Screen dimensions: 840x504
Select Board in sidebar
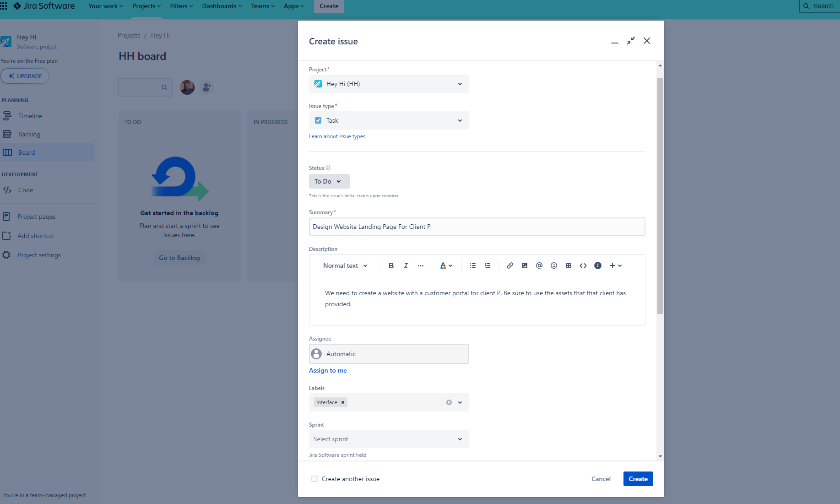(x=47, y=152)
